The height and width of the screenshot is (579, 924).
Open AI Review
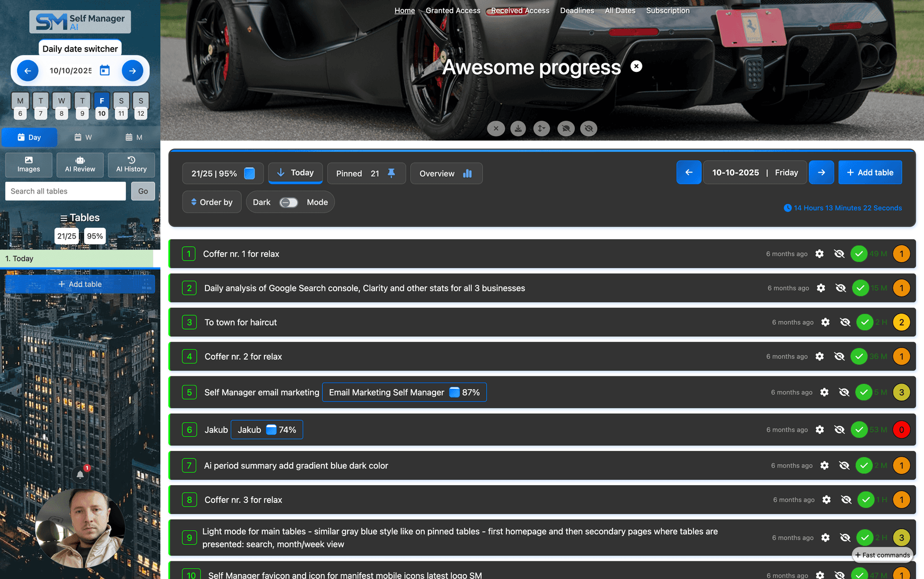(x=80, y=165)
